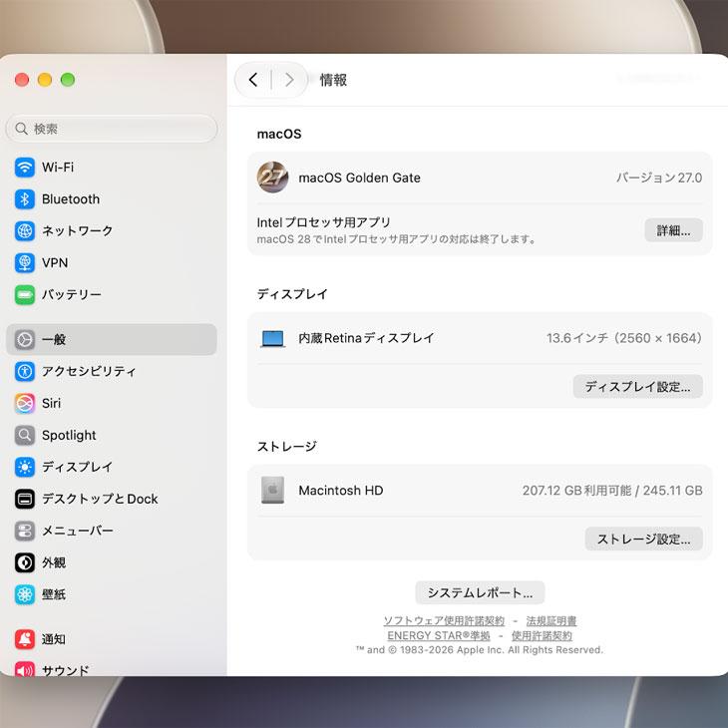Click the Macintosh HD name
This screenshot has height=728, width=728.
tap(341, 491)
